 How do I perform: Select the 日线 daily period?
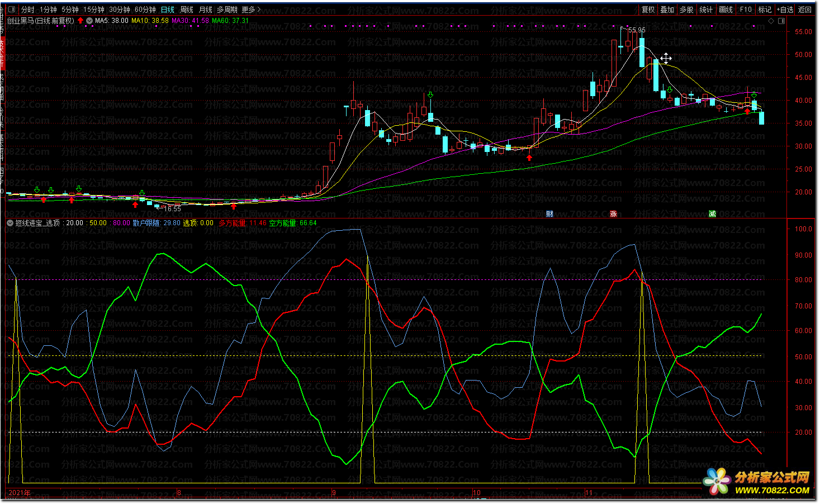168,9
